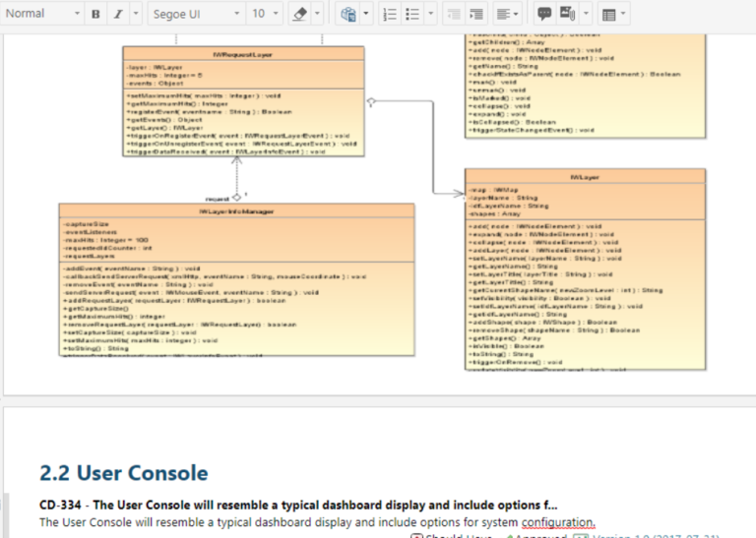Increase the paragraph indent
Viewport: 756px width, 538px height.
coord(476,14)
